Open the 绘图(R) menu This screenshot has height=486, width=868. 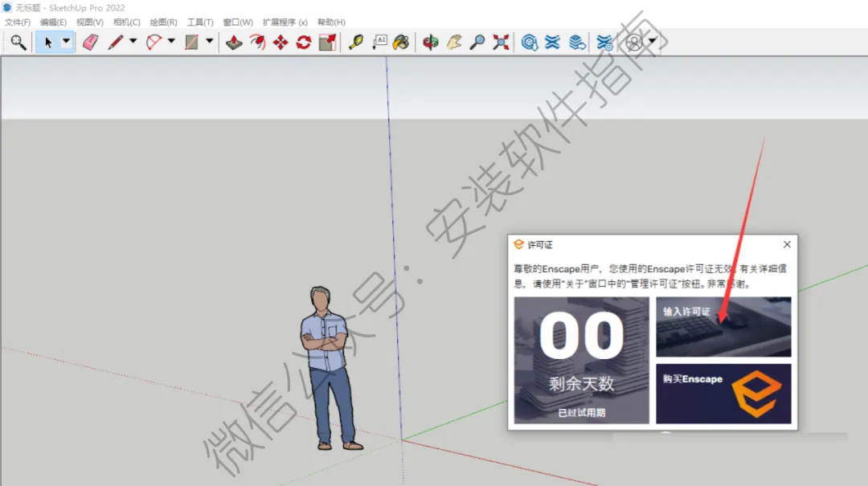pyautogui.click(x=163, y=22)
